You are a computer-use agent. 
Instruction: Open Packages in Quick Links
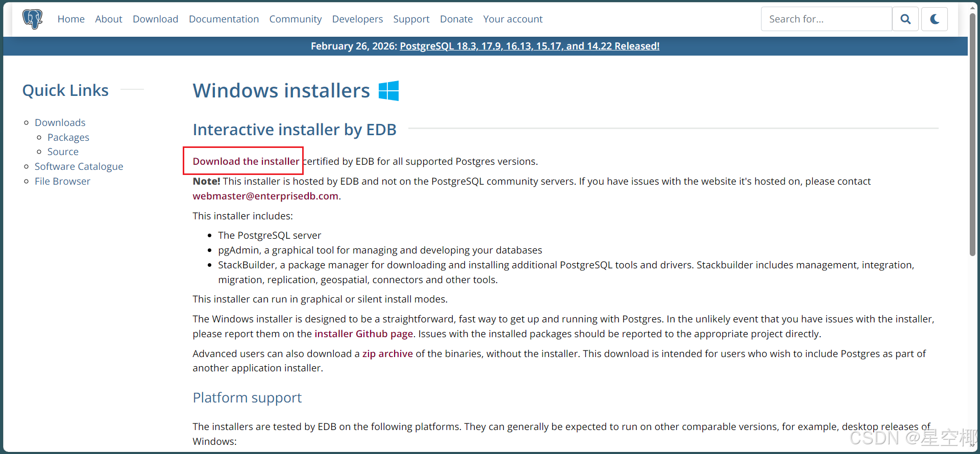(68, 137)
